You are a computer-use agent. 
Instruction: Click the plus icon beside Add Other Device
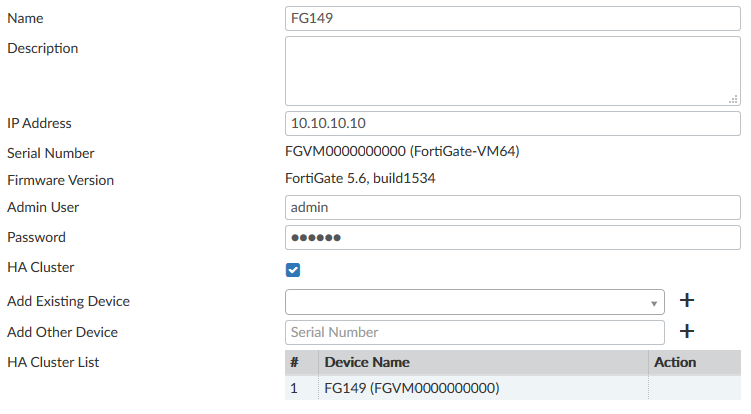coord(687,331)
